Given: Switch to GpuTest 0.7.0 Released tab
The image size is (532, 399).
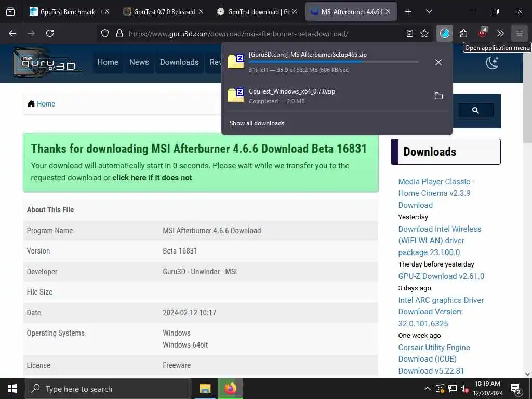Looking at the screenshot, I should pos(163,12).
